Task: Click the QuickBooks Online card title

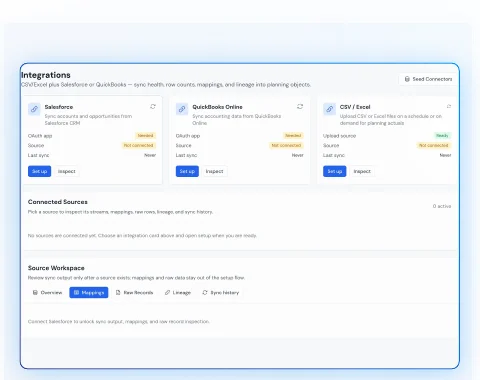Action: [217, 107]
